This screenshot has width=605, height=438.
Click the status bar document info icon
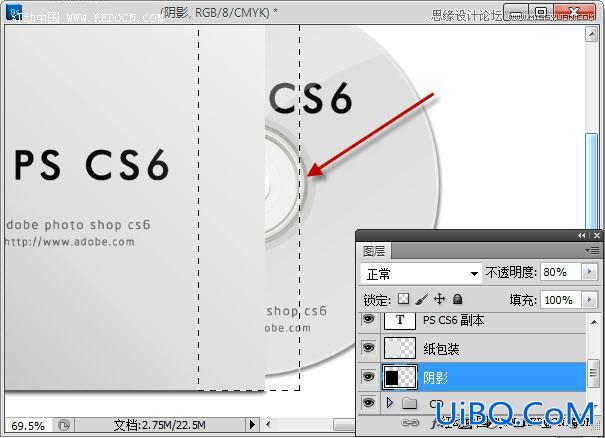64,425
